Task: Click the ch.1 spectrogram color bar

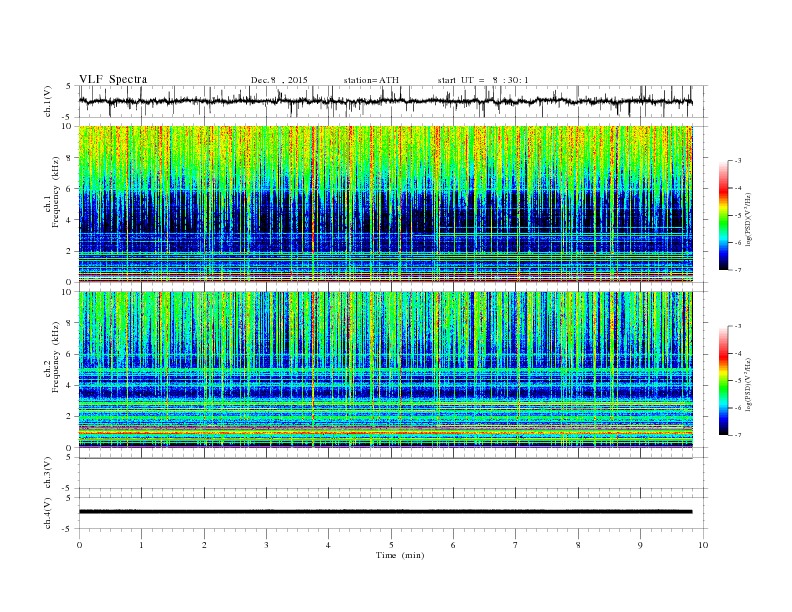Action: click(x=723, y=215)
